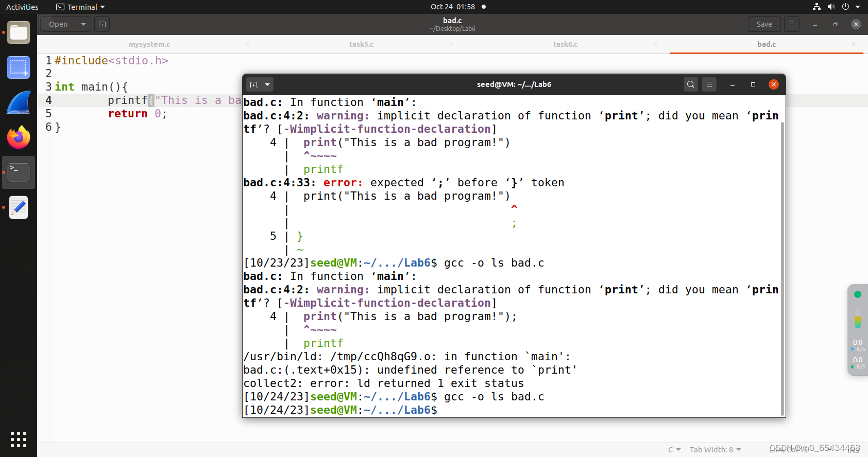Launch the screenshot tool in the dock
This screenshot has width=868, height=457.
[19, 67]
